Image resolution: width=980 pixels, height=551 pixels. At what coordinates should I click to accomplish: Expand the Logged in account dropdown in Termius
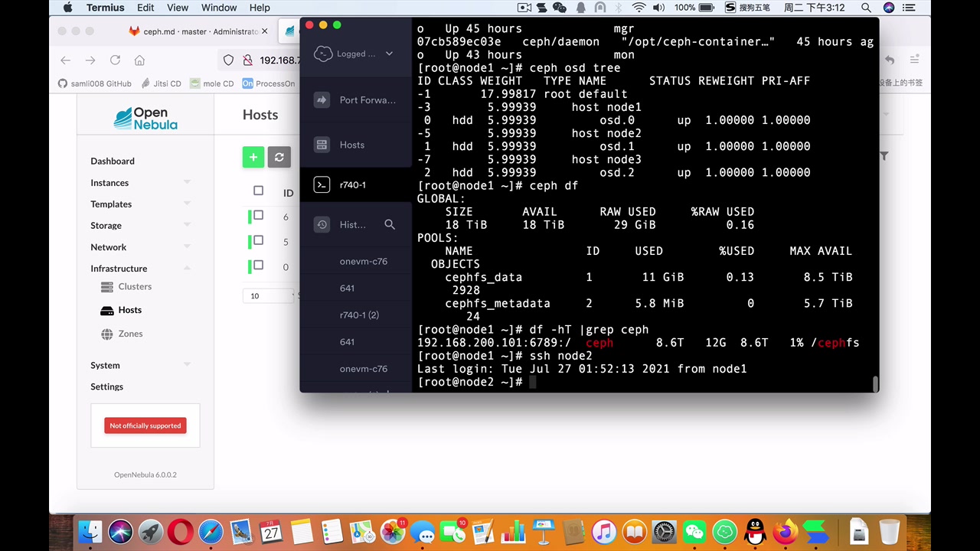(x=389, y=54)
